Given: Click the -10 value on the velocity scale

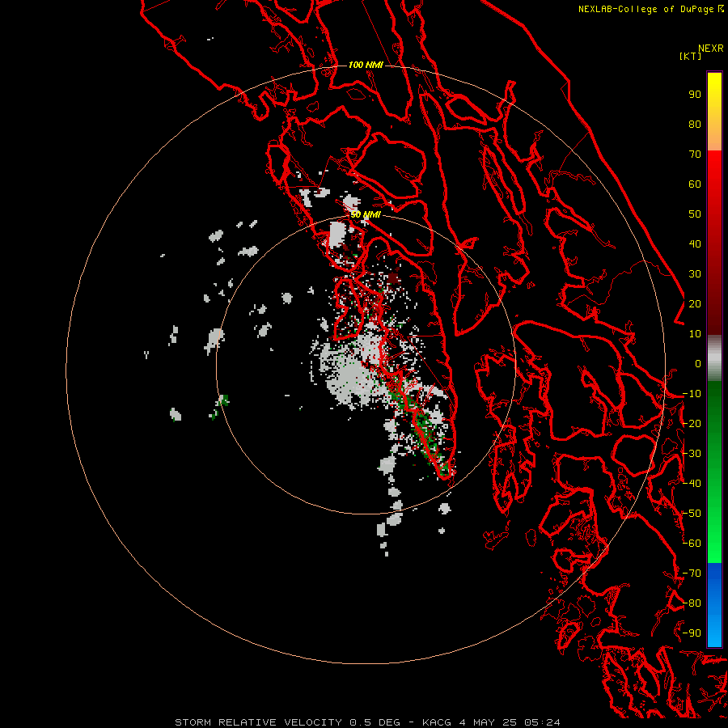Looking at the screenshot, I should (x=692, y=394).
